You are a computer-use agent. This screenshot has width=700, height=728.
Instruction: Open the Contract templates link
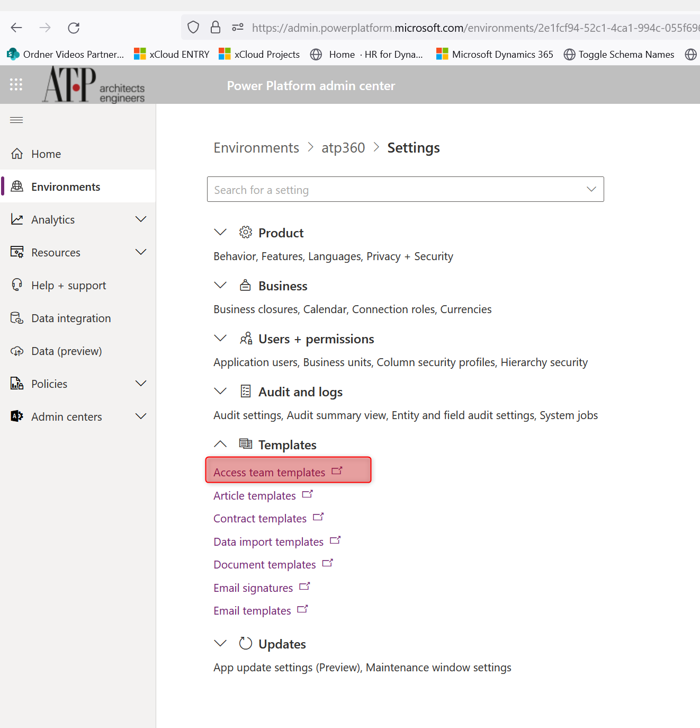(x=260, y=518)
